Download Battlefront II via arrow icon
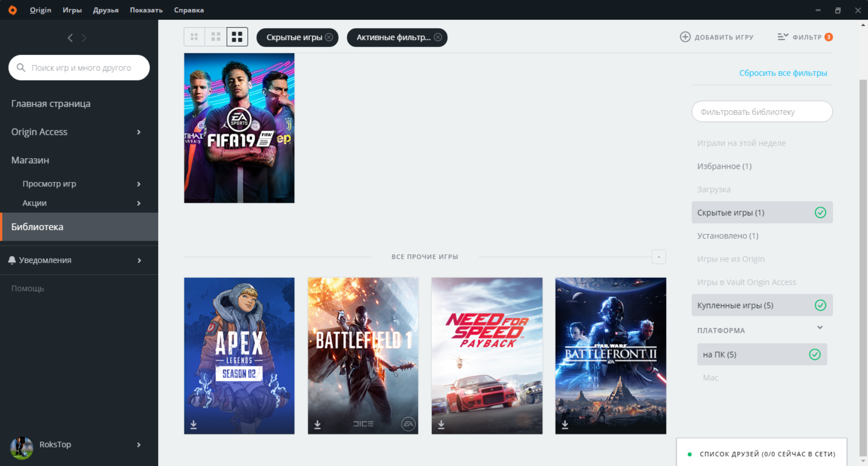The image size is (868, 466). coord(565,424)
